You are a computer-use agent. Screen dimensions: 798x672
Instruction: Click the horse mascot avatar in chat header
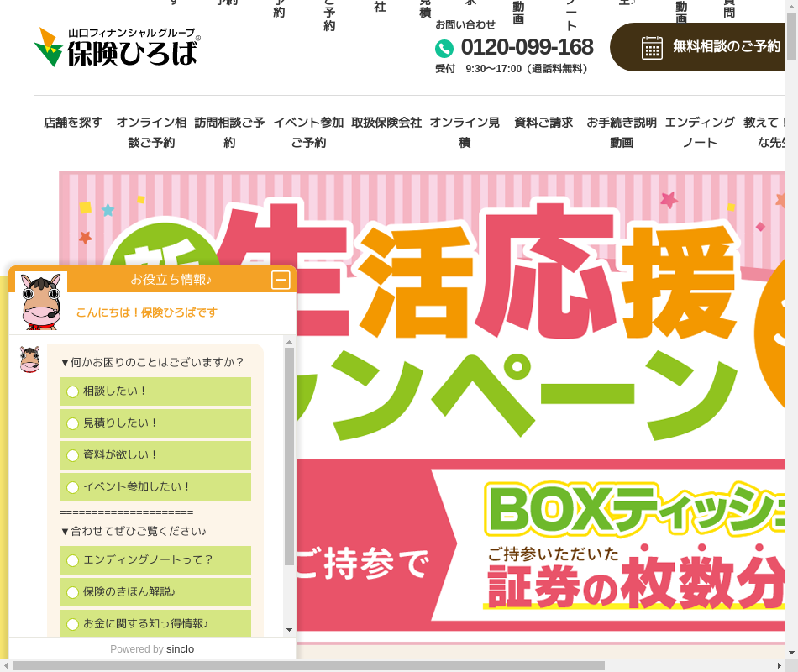pyautogui.click(x=40, y=301)
